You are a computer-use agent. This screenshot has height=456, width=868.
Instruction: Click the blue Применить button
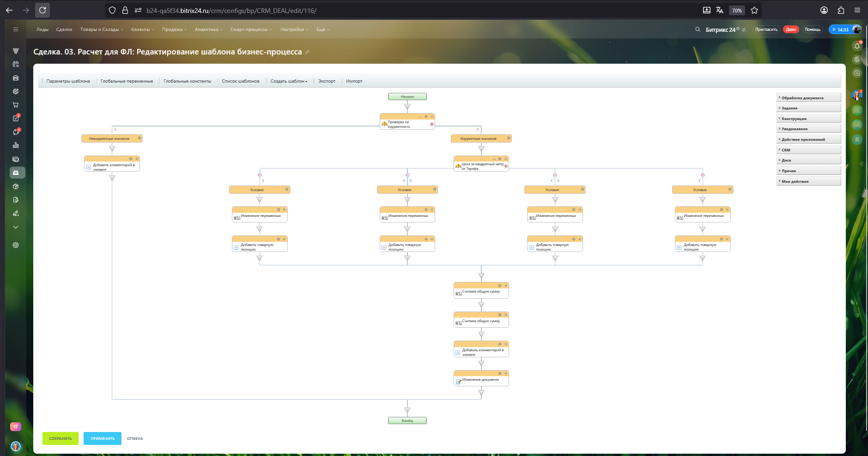(x=103, y=438)
